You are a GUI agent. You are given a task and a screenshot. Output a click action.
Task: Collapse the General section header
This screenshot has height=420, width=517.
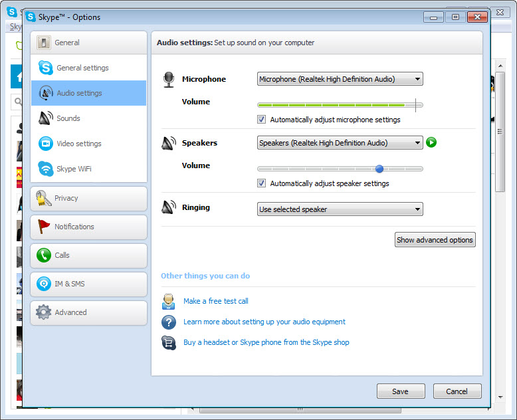coord(88,43)
